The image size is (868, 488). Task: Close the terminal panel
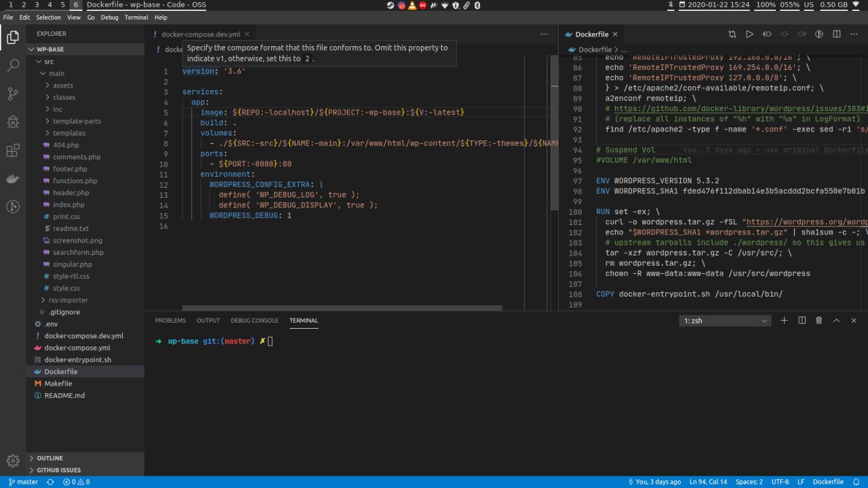click(x=854, y=321)
